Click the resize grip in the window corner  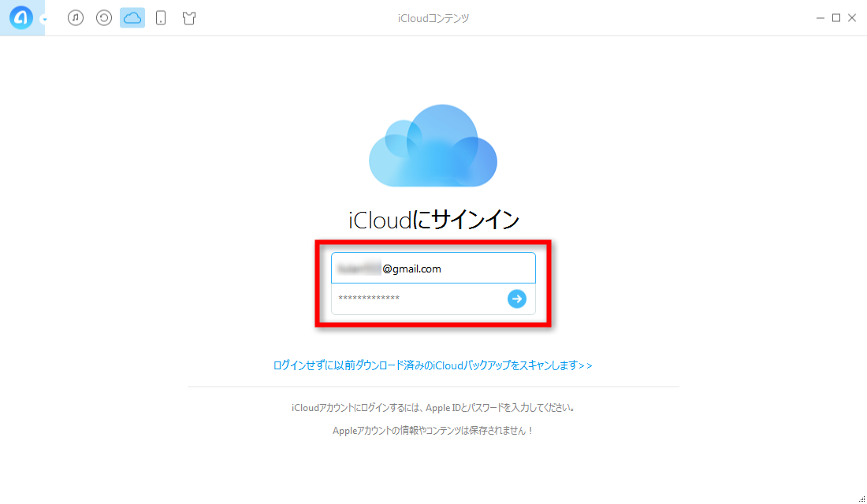(x=861, y=499)
